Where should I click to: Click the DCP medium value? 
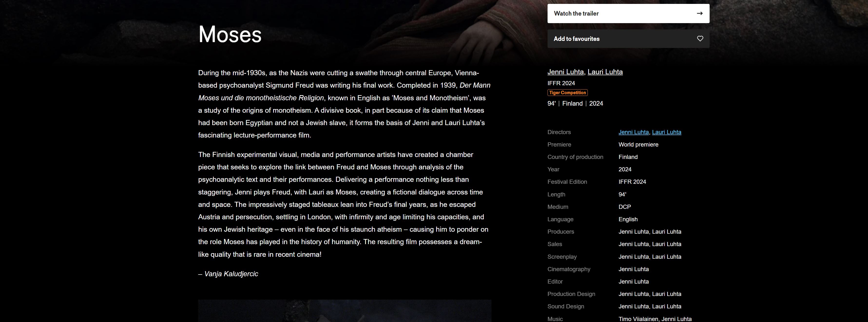[x=624, y=207]
